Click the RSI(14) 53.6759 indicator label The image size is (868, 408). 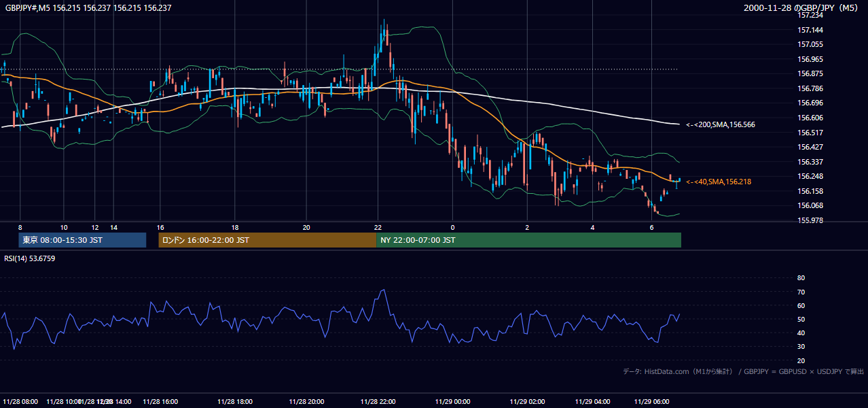click(x=30, y=258)
